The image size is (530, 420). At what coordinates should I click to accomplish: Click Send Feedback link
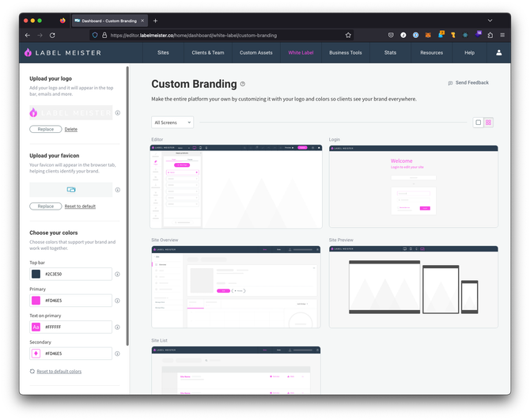472,83
